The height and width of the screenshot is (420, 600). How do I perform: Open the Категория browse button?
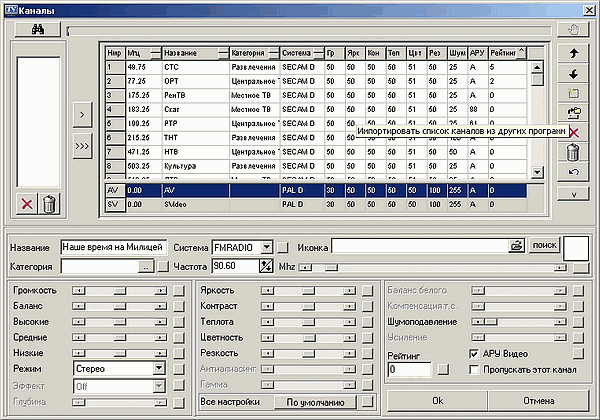147,267
